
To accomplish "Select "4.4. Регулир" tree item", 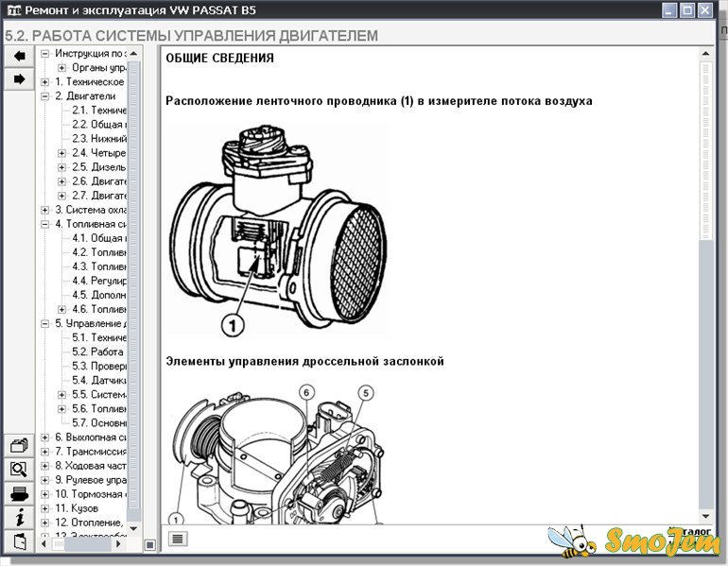I will 99,281.
